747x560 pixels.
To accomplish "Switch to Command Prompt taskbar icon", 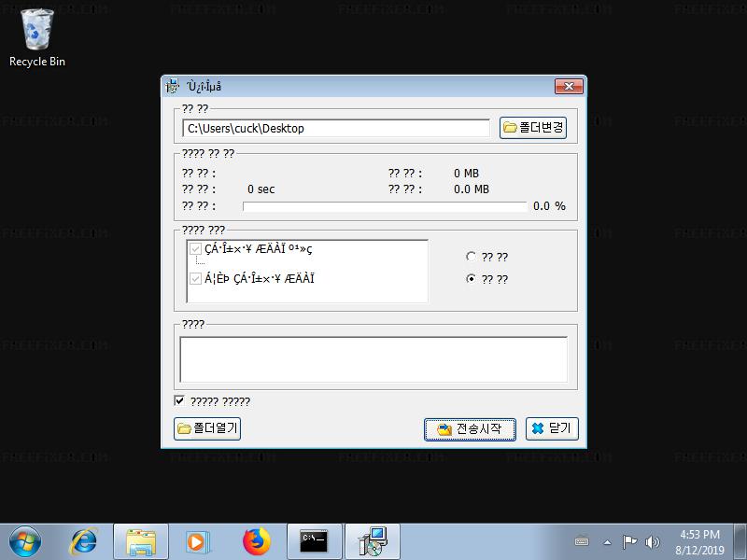I will (314, 540).
